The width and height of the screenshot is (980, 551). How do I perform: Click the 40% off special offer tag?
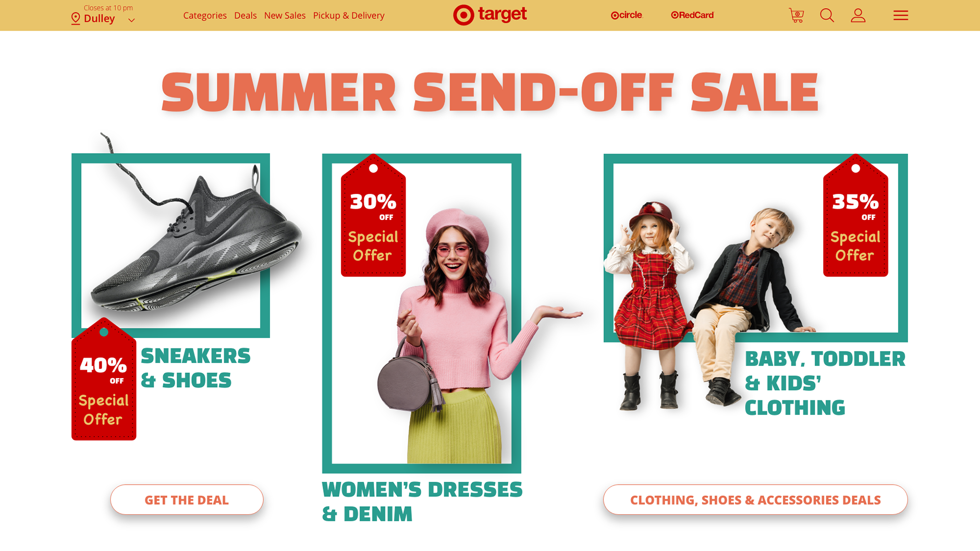click(x=104, y=379)
